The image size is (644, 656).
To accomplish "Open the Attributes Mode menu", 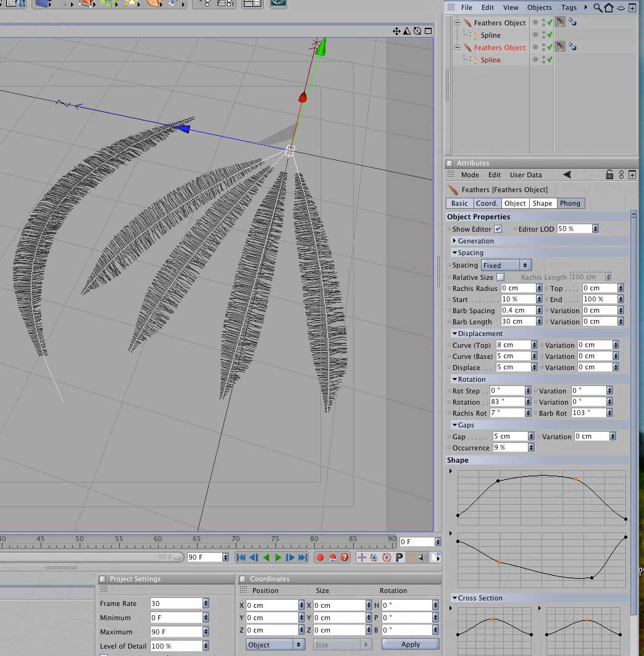I will pos(470,175).
